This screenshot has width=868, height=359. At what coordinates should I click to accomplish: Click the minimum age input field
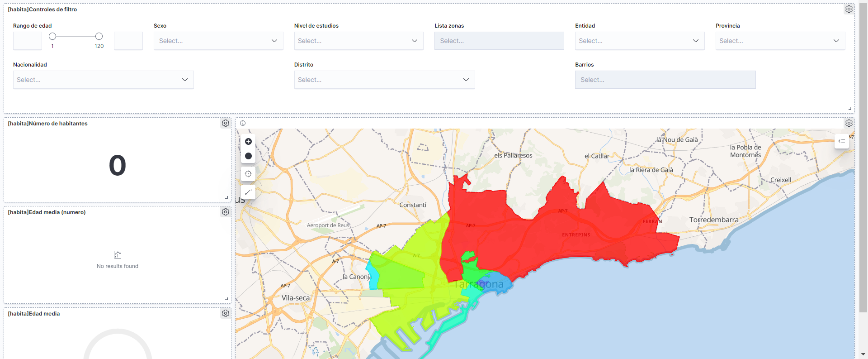(28, 41)
